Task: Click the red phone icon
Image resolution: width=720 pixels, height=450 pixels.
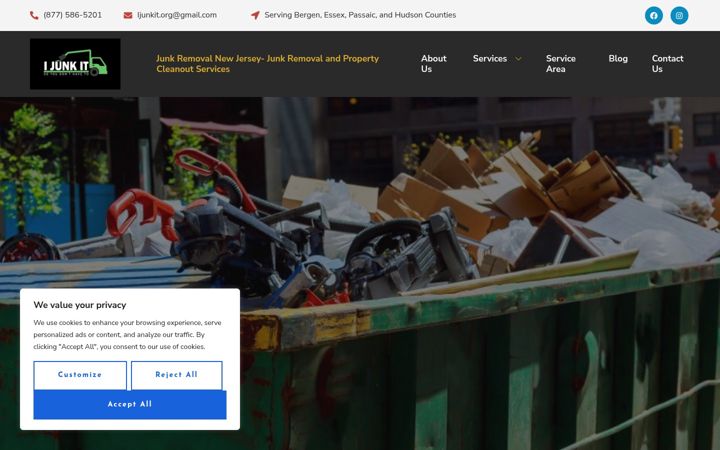Action: 34,15
